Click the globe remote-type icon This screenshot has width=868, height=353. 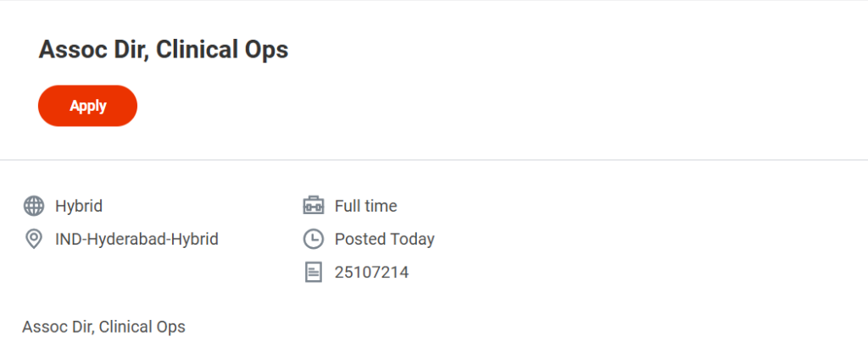(x=34, y=206)
